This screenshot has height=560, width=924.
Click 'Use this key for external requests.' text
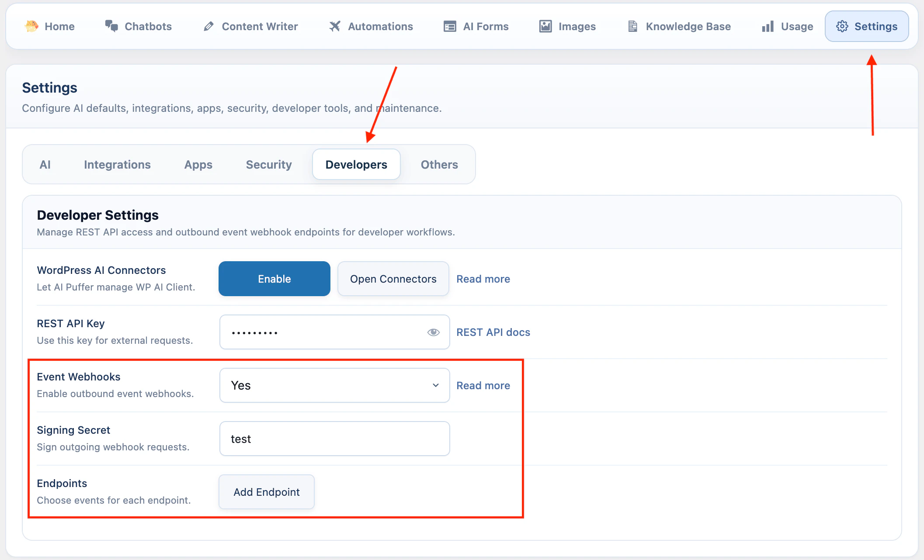click(115, 340)
